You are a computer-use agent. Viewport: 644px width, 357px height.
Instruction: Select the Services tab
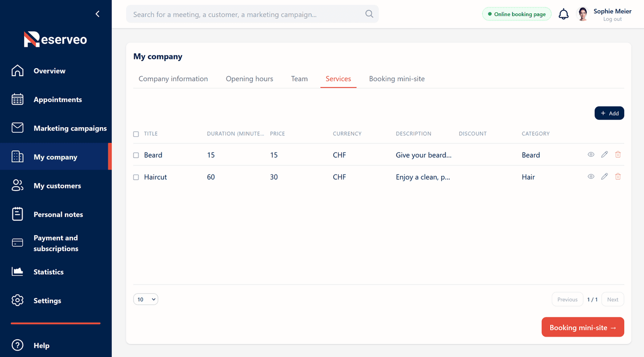338,79
